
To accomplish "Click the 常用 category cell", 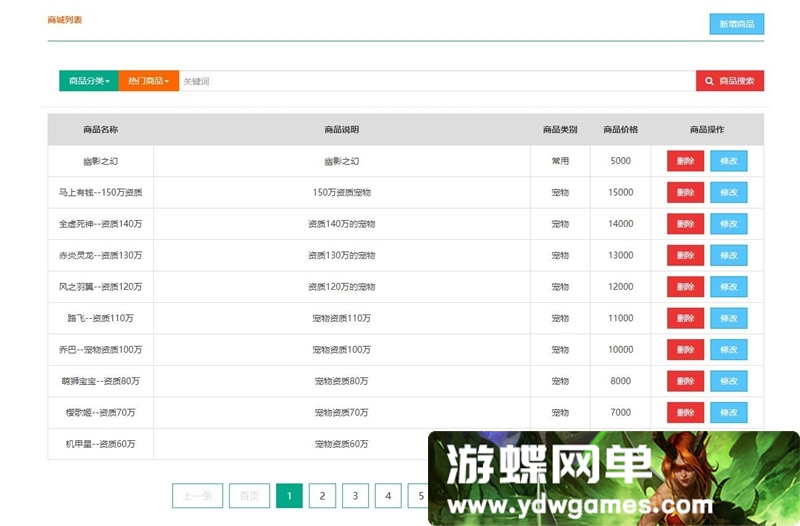I will 560,161.
